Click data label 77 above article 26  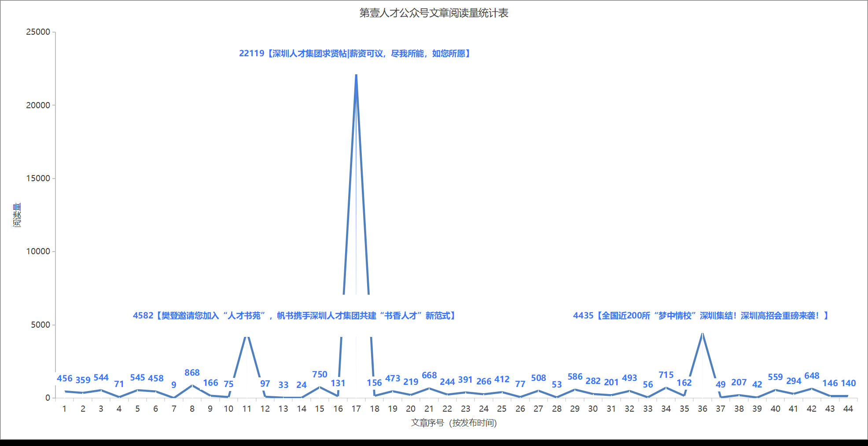coord(520,384)
